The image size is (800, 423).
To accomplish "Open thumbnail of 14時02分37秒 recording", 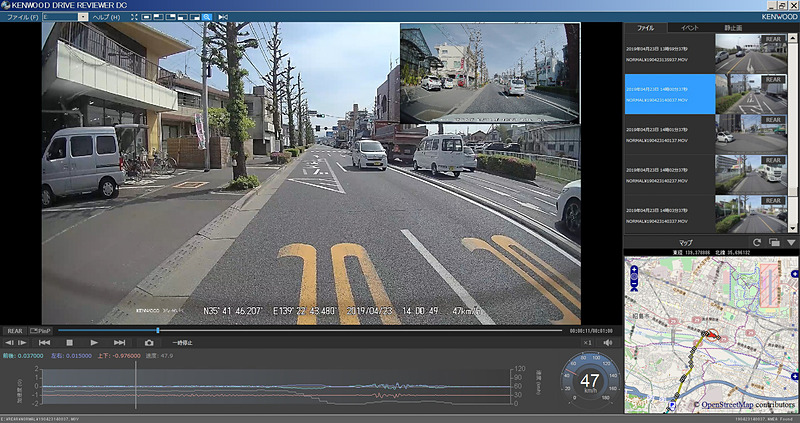I will [751, 175].
